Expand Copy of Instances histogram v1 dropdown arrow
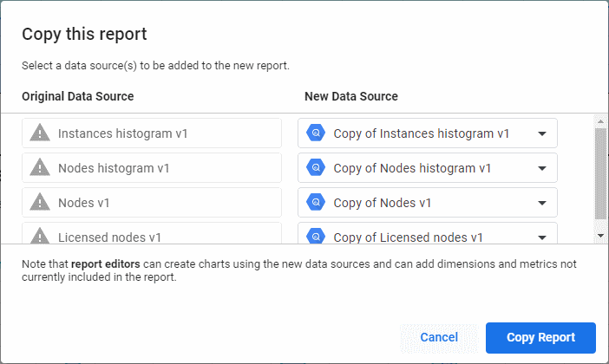The height and width of the screenshot is (364, 609). tap(541, 133)
